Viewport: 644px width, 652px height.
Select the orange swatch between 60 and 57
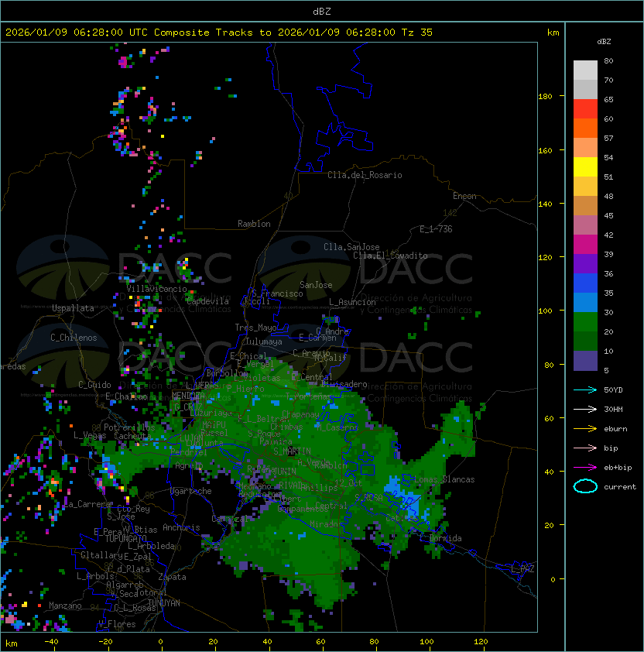click(x=585, y=129)
